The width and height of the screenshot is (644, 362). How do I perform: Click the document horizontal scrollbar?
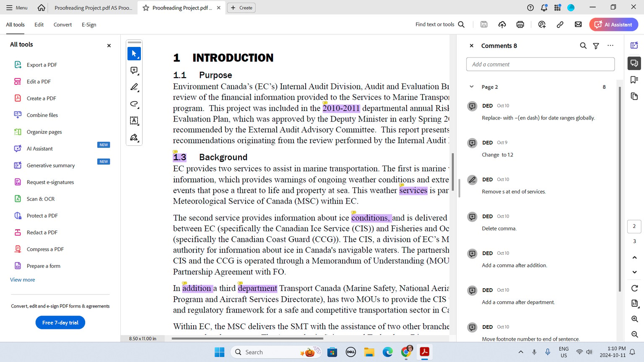click(x=247, y=338)
